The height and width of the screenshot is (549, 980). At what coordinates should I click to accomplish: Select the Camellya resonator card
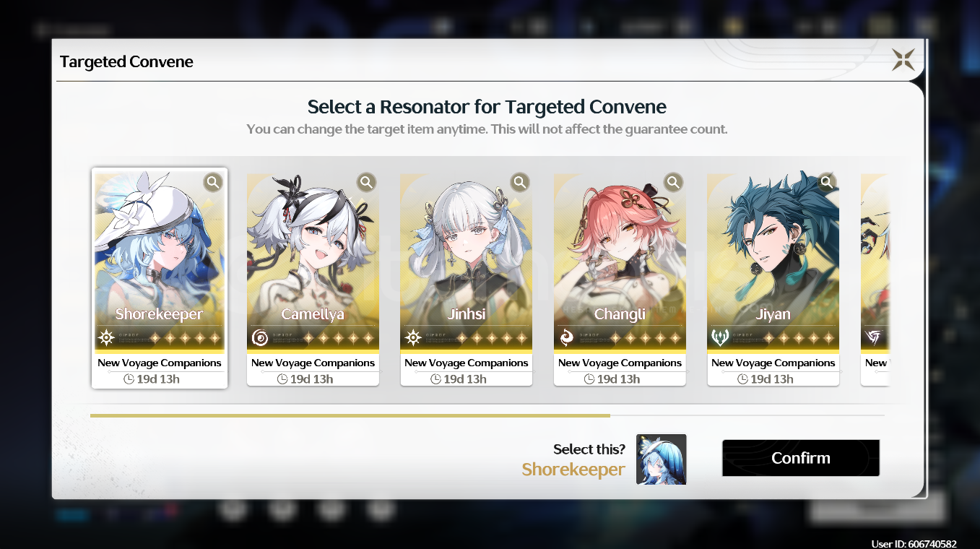(313, 280)
